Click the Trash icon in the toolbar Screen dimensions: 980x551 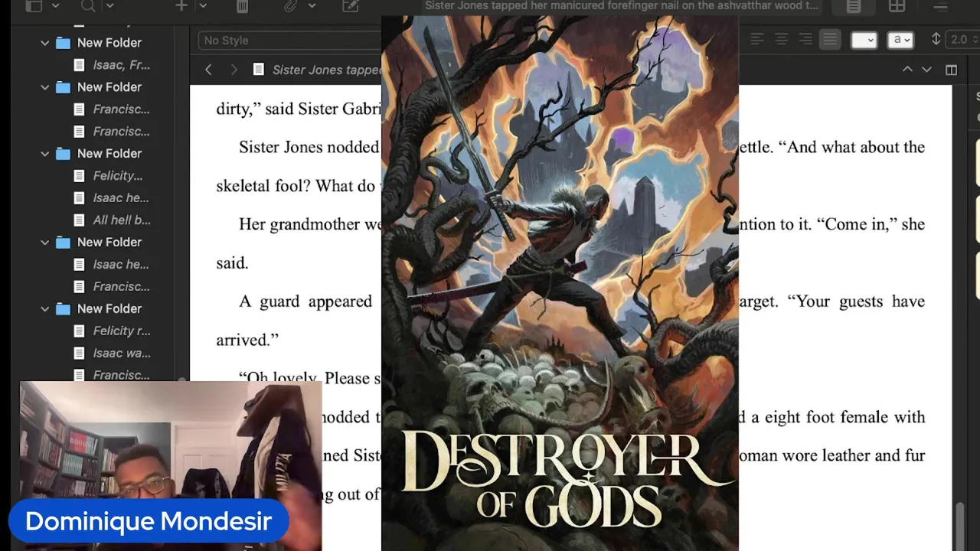pos(242,6)
